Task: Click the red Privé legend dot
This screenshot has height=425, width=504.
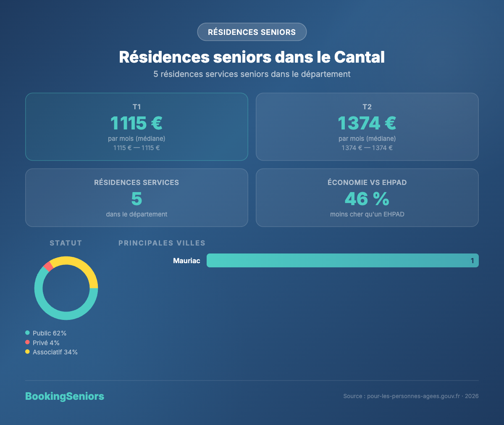Action: click(28, 342)
